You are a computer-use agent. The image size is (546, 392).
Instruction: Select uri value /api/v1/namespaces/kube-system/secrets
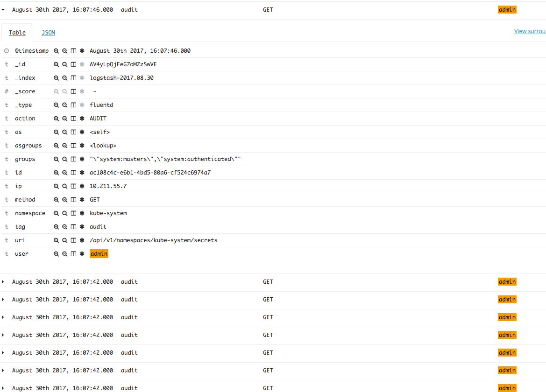click(153, 240)
